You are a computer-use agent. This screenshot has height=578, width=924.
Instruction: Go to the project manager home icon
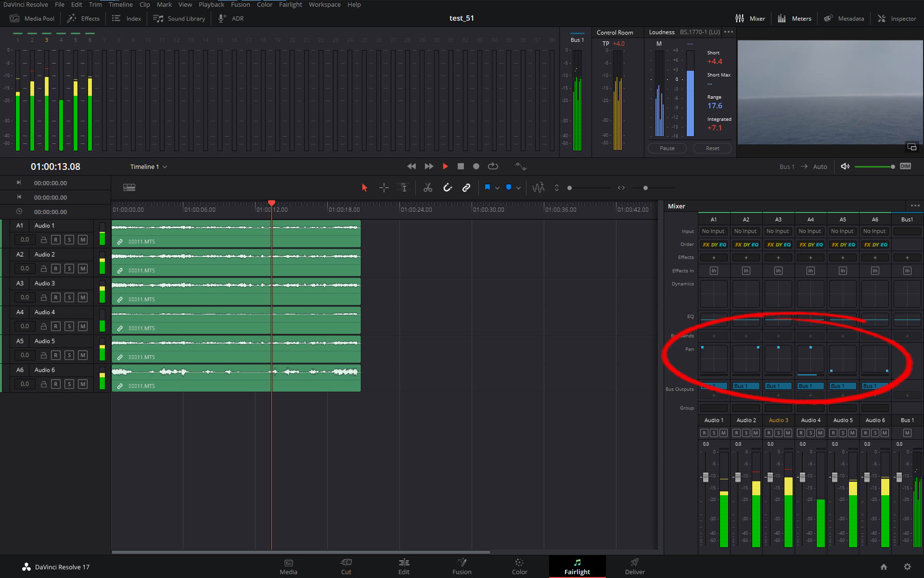(884, 567)
